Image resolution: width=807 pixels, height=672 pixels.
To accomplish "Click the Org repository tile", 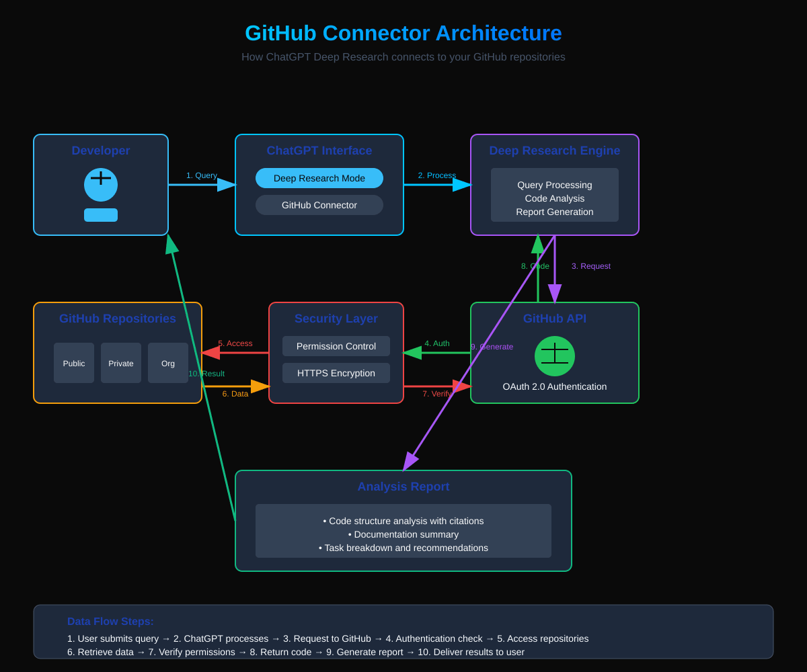I will click(x=168, y=363).
